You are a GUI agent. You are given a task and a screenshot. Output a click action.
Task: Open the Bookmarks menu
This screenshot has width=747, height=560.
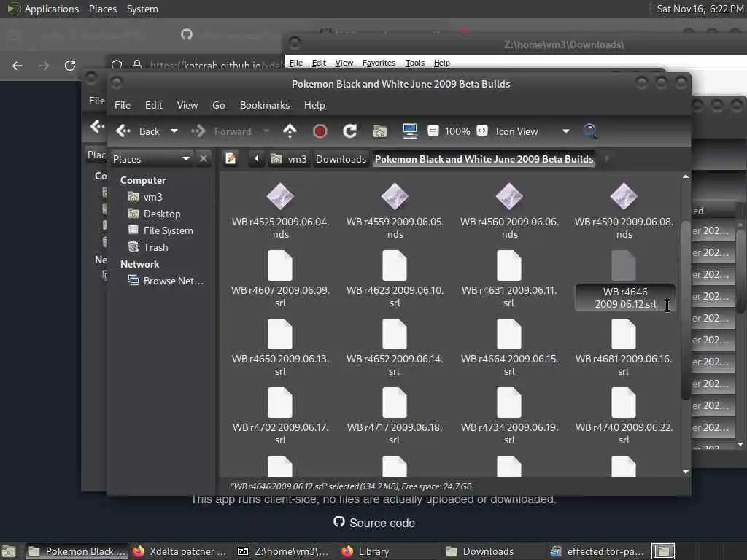click(x=264, y=105)
